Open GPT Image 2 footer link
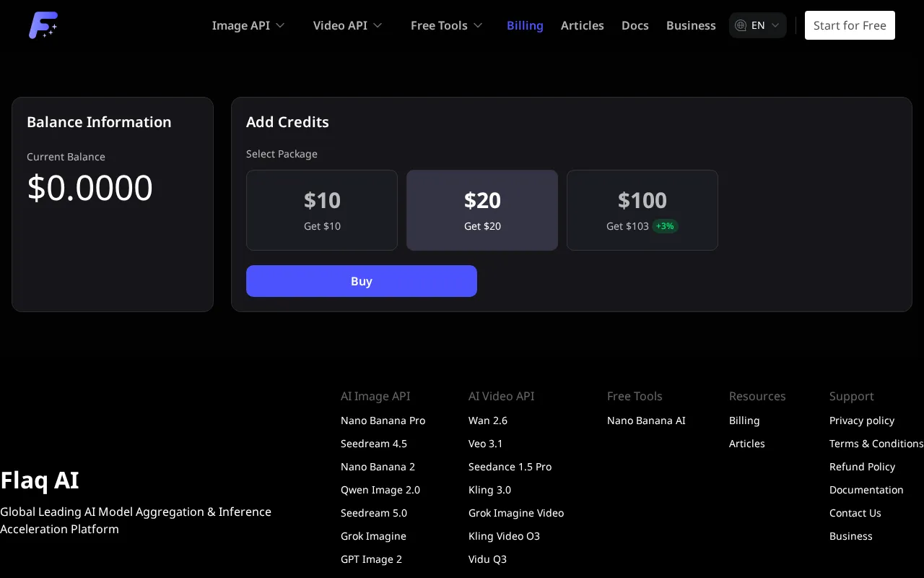 [x=371, y=559]
